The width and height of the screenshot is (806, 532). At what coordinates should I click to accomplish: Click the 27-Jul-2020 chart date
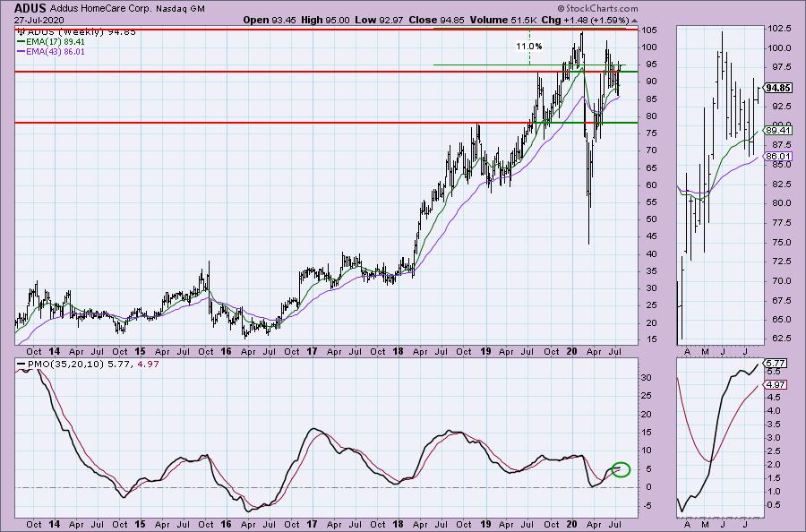[x=39, y=20]
